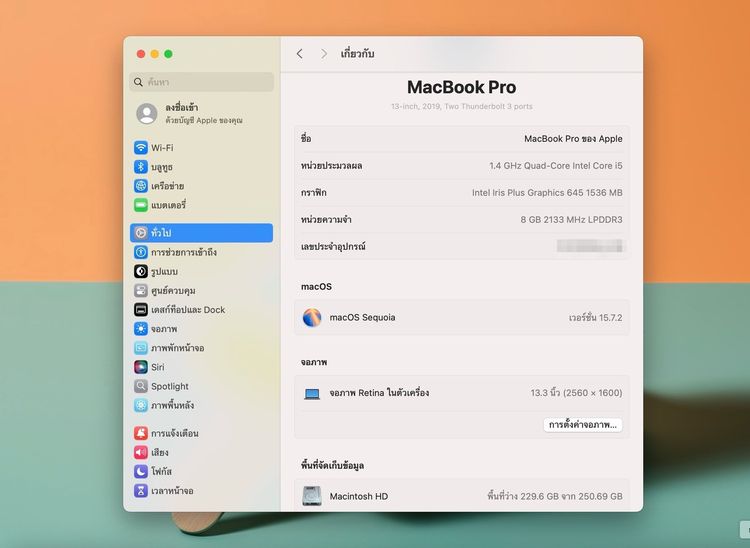Open the Battery (แบตเตอรี่) icon
Image resolution: width=750 pixels, height=548 pixels.
(141, 205)
